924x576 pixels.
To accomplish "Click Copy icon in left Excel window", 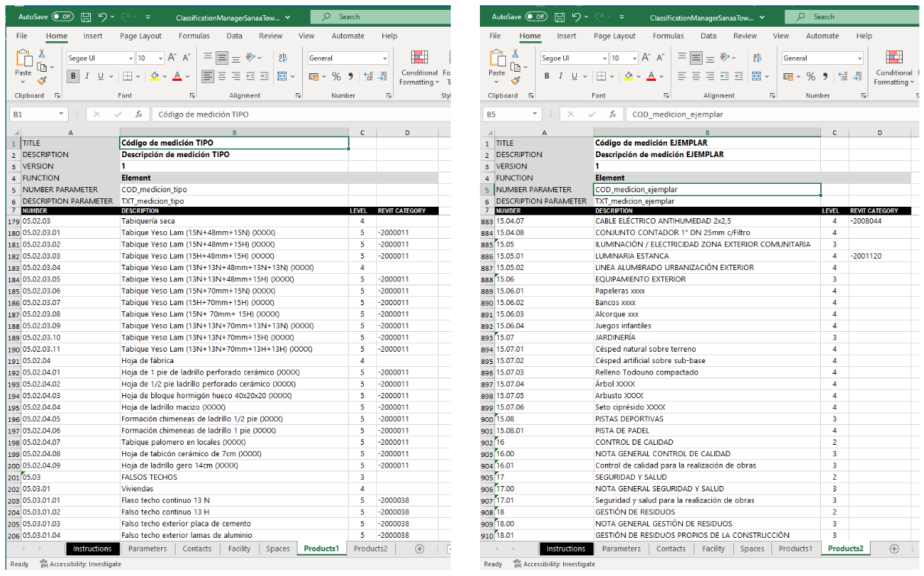I will [42, 67].
